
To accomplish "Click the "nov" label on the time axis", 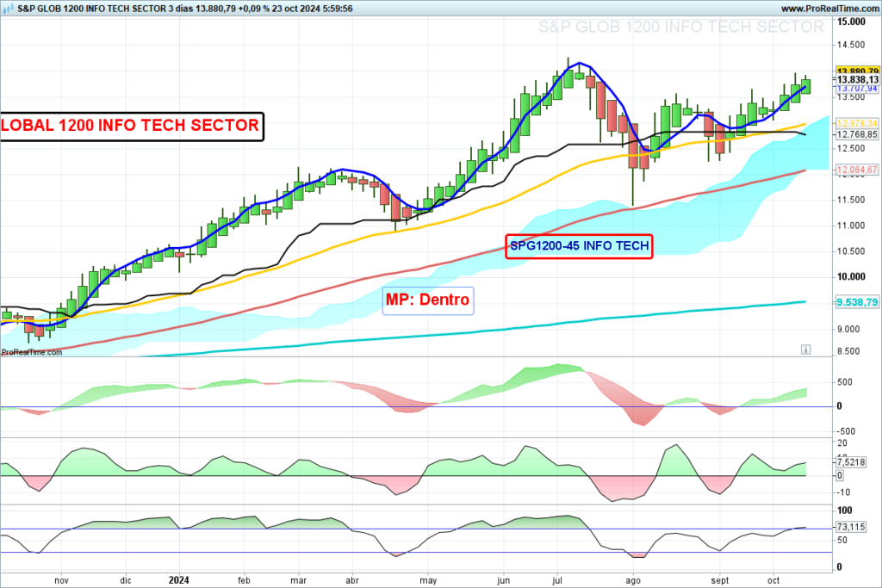I will [61, 580].
